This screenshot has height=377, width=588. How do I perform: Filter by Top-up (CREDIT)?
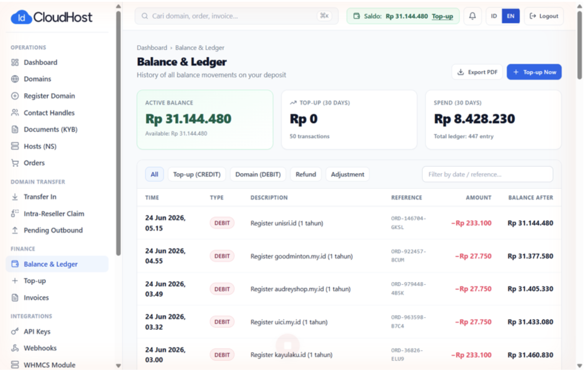coord(197,175)
